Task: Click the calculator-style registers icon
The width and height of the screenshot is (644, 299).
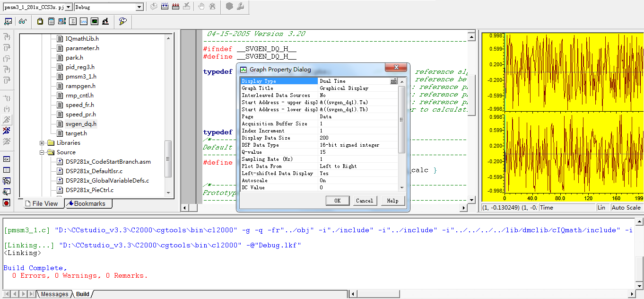Action: pos(51,21)
